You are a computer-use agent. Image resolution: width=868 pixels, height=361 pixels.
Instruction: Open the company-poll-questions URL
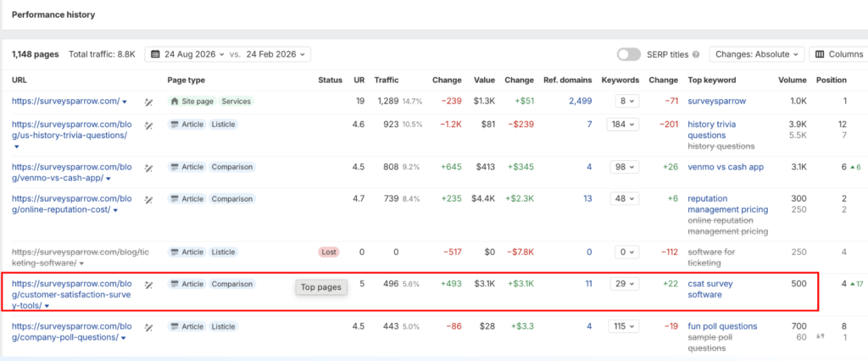point(72,331)
